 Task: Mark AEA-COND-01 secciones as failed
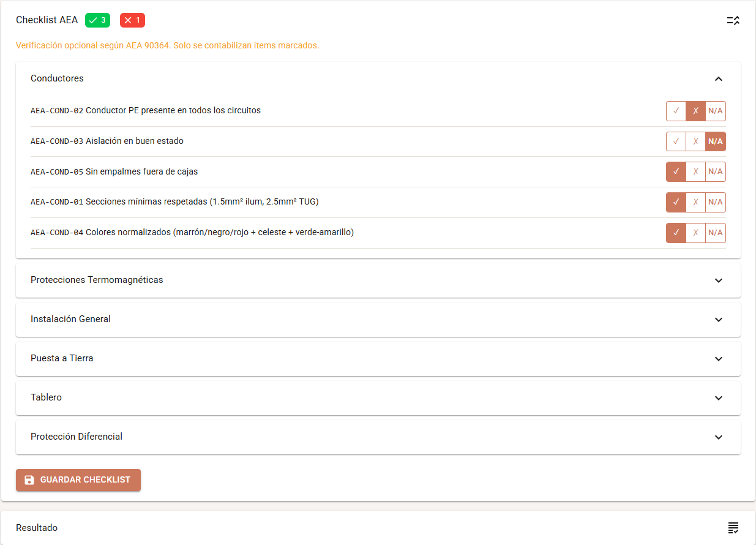[695, 202]
